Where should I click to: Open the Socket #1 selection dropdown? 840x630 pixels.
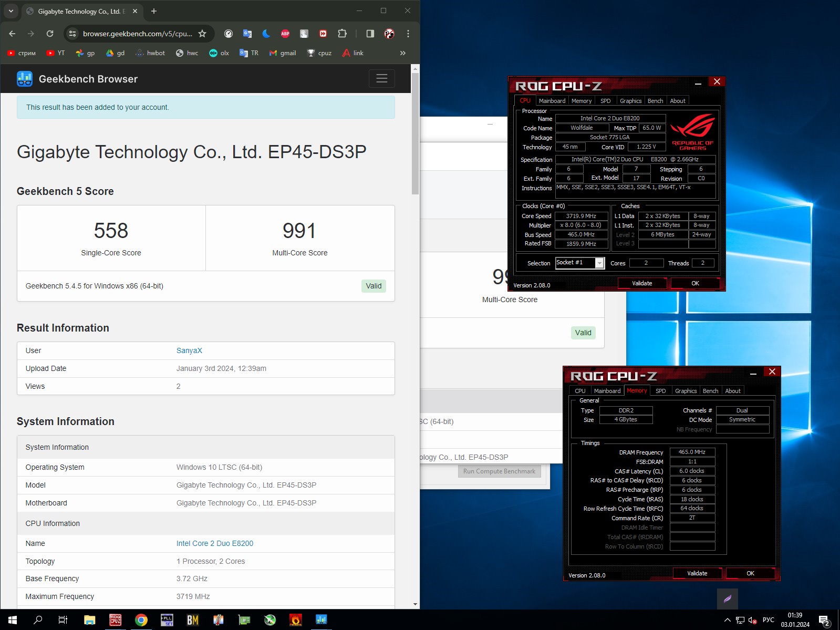tap(580, 263)
